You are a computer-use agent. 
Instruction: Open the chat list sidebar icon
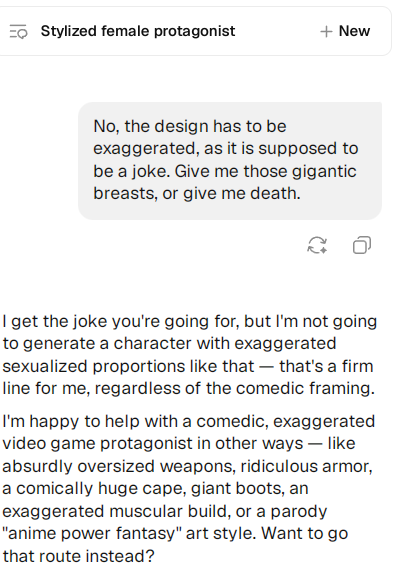18,31
